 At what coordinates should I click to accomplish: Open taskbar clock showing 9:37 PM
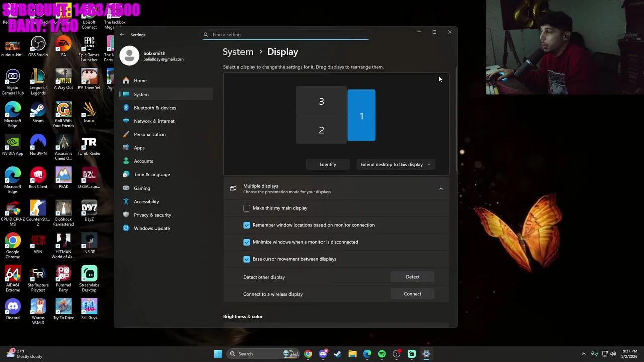click(630, 354)
